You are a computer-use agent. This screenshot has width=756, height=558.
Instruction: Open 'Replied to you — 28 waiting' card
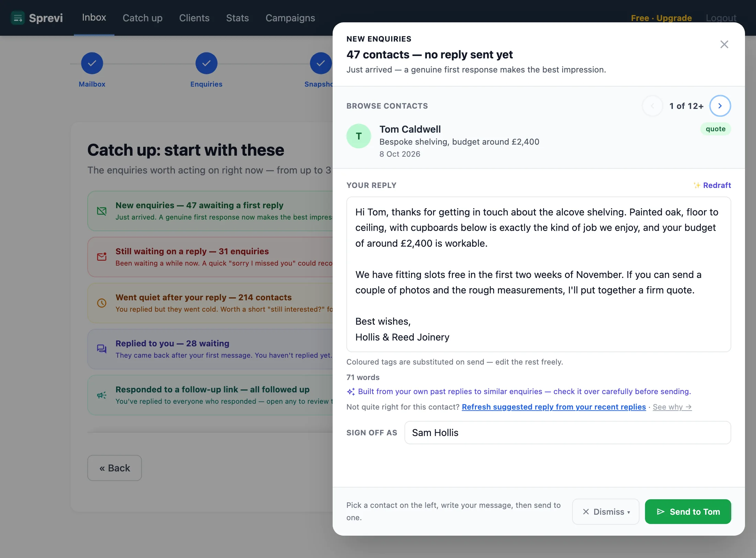point(210,349)
